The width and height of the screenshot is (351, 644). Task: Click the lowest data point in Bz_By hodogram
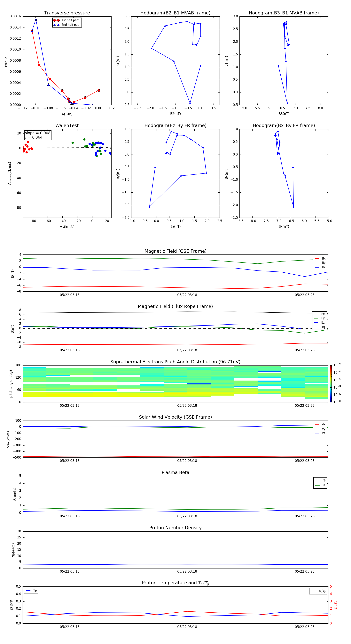149,207
